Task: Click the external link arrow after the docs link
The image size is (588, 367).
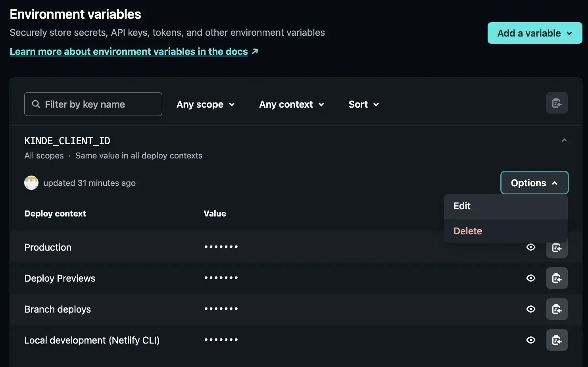Action: click(x=255, y=51)
